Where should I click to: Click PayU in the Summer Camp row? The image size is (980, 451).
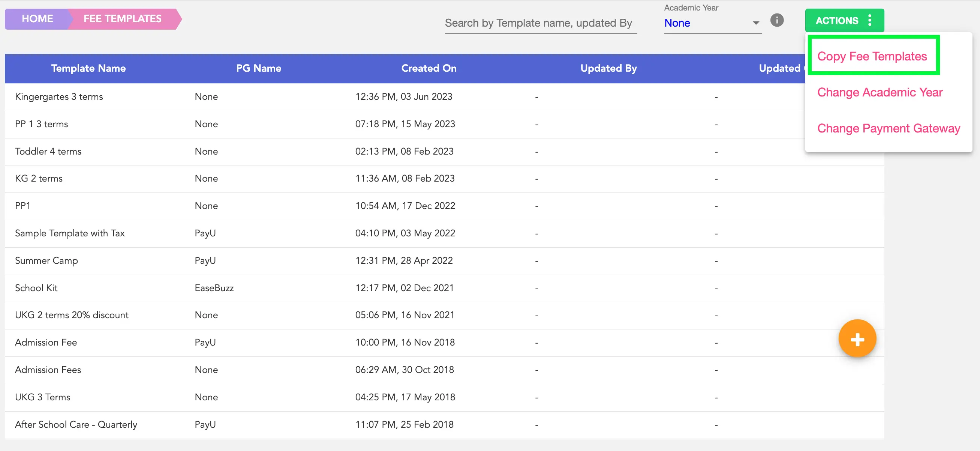click(x=205, y=261)
